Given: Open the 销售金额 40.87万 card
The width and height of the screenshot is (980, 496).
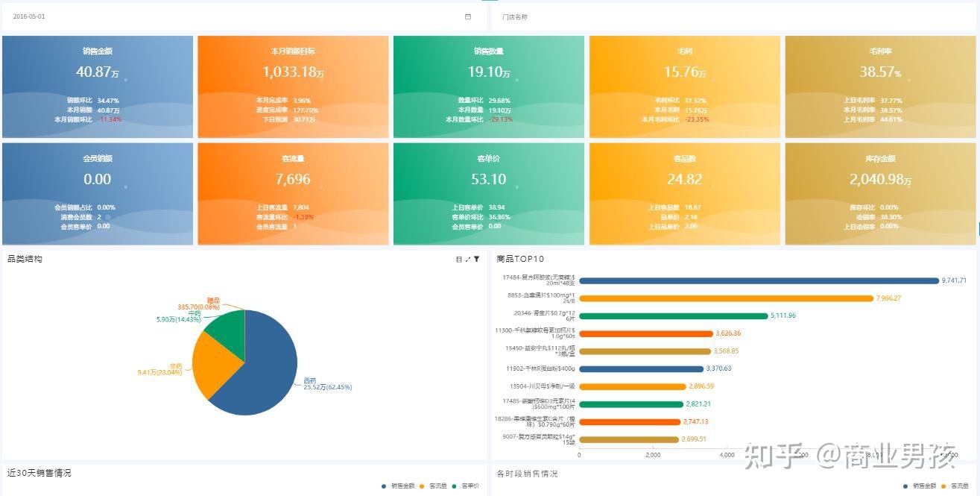Looking at the screenshot, I should click(x=98, y=87).
